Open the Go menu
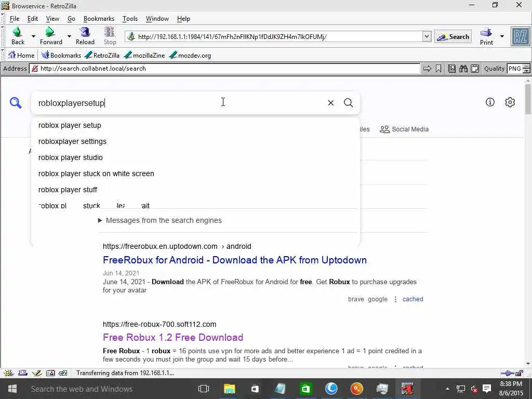 click(71, 19)
